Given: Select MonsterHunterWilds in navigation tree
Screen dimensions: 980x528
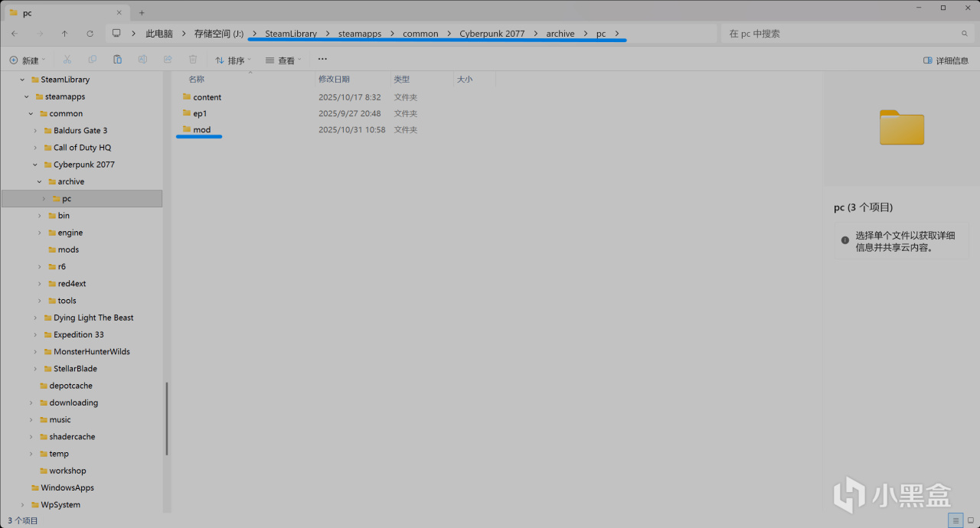Looking at the screenshot, I should click(x=91, y=352).
